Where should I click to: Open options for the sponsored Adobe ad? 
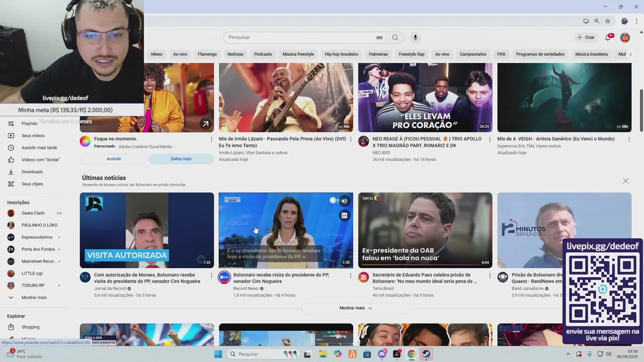click(211, 139)
